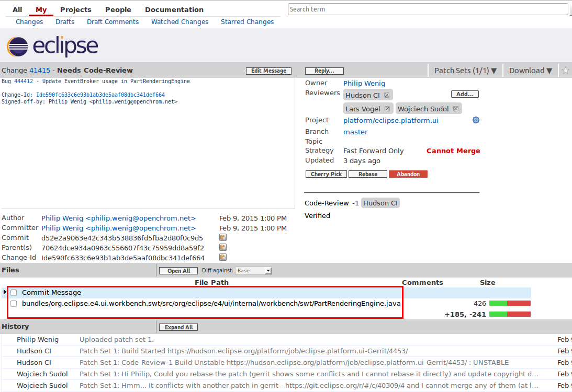Screen dimensions: 572x392
Task: Copy the Change-Id to clipboard
Action: point(223,257)
